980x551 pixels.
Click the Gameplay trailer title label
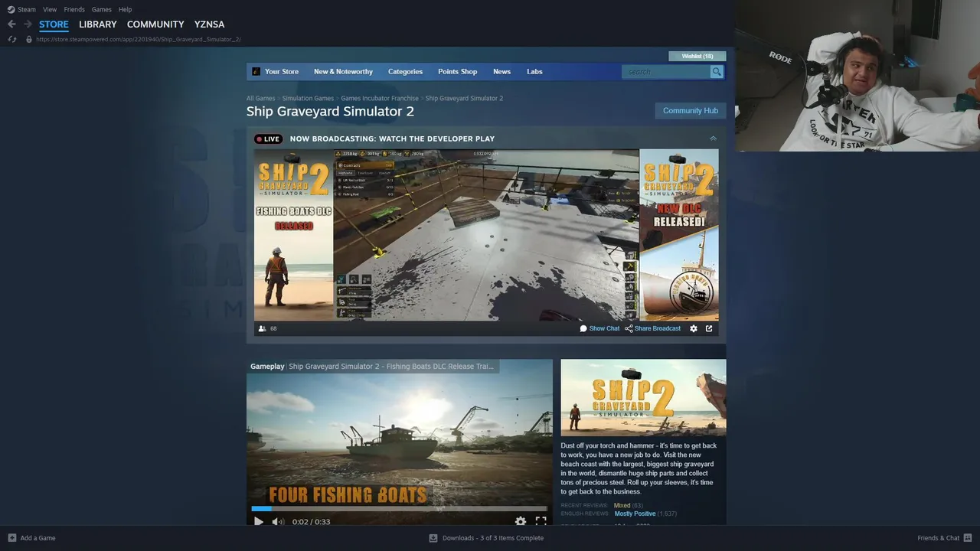pyautogui.click(x=372, y=367)
